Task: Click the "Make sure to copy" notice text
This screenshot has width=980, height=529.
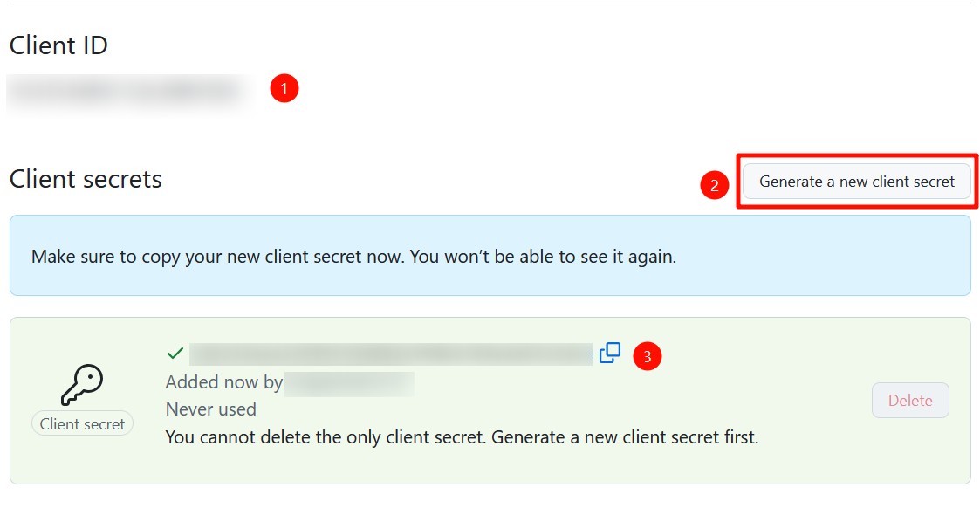Action: (353, 257)
